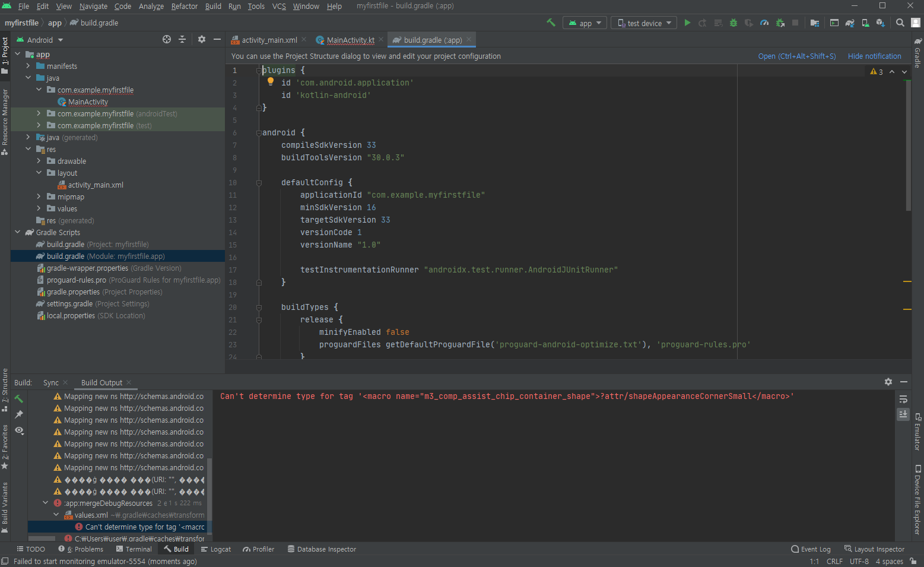Toggle the Gradle panel on right edge
Image resolution: width=924 pixels, height=567 pixels.
(917, 52)
